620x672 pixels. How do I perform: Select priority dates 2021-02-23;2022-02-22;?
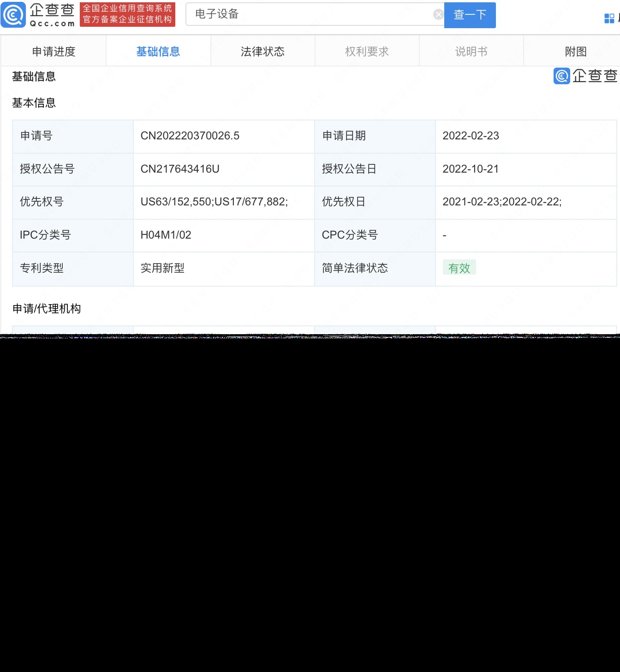click(502, 202)
